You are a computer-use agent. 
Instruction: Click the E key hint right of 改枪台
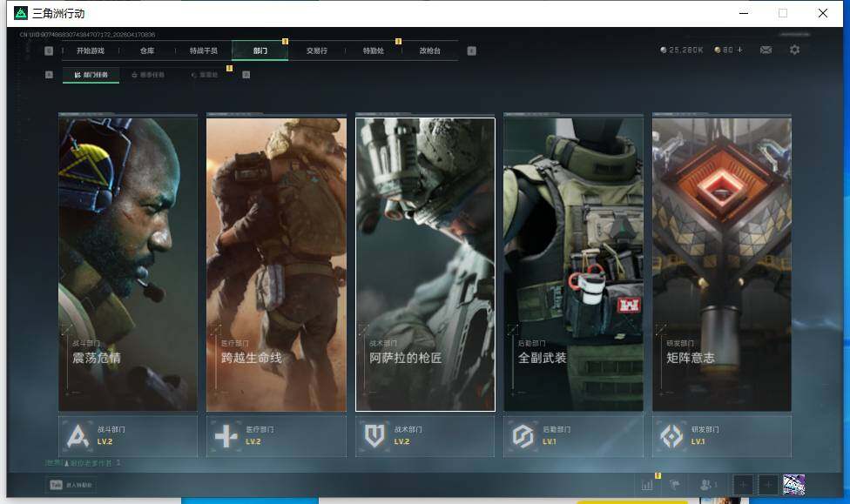point(472,50)
